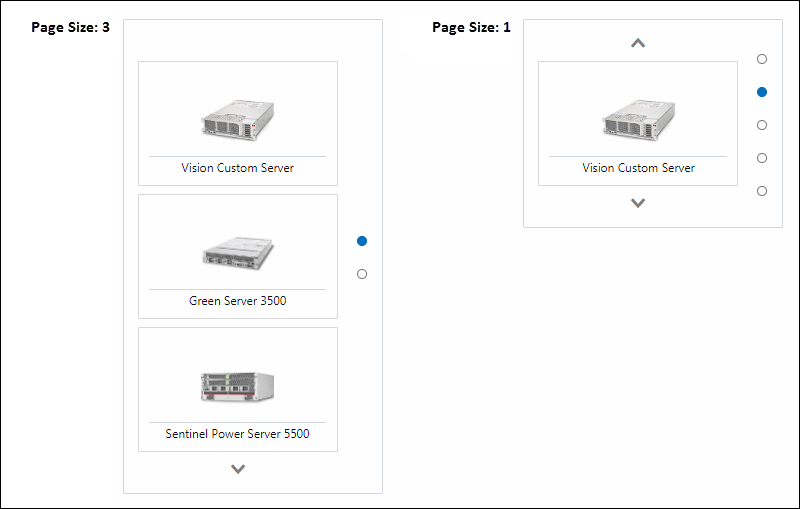Select the fourth page dot in Page Size 1 panel
The width and height of the screenshot is (800, 509).
coord(762,158)
